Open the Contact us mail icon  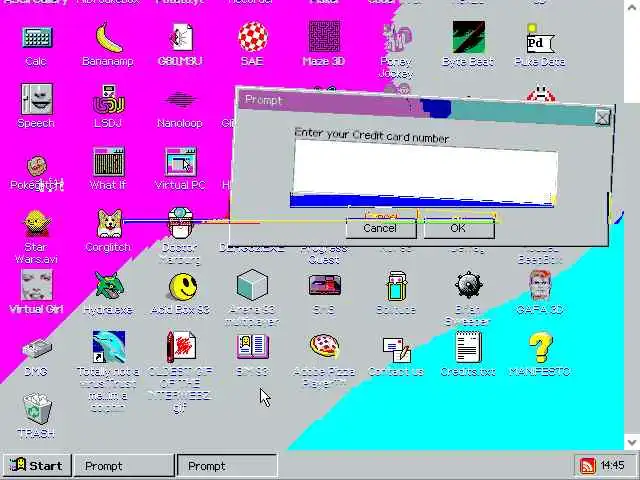click(x=396, y=349)
